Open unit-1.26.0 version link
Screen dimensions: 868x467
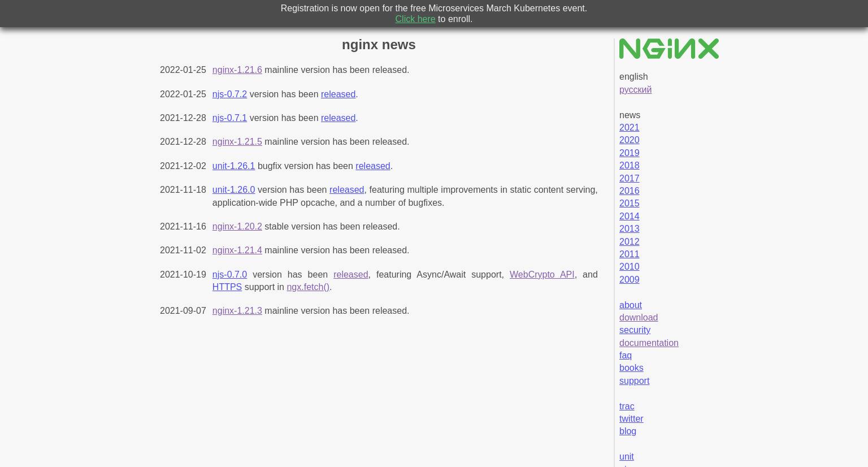point(233,189)
